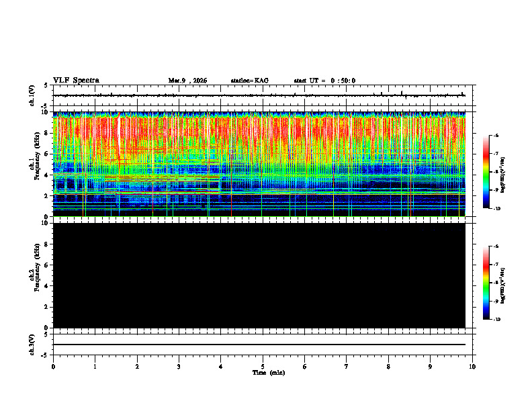Click the ch.2 spectrogram "4" kHz tick label
The image size is (532, 411).
47,286
